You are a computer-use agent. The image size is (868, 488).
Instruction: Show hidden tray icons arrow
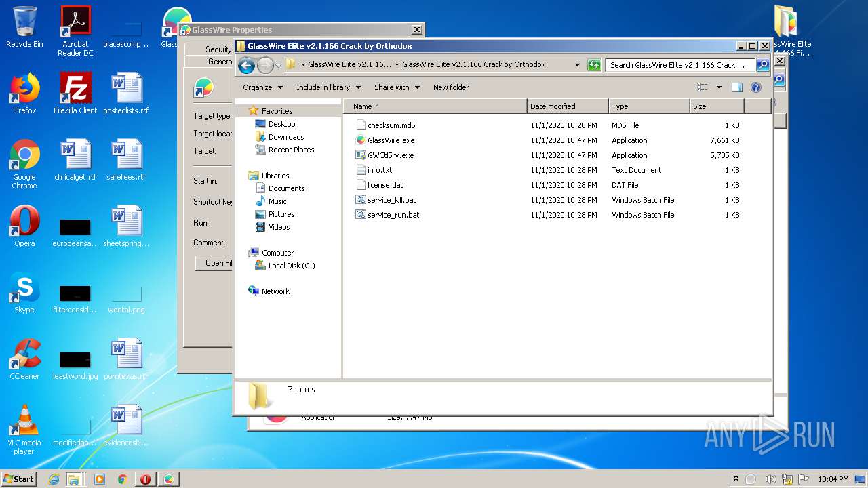[736, 479]
